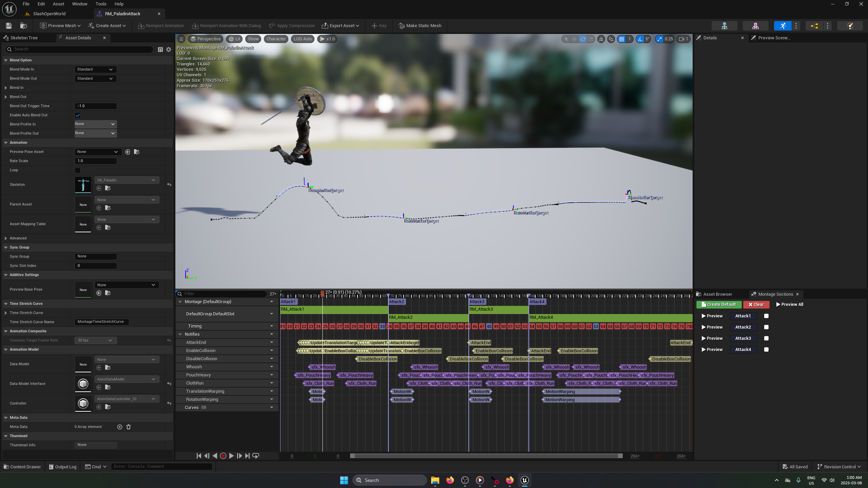Open the Skeleton editor mode icon

(x=724, y=26)
